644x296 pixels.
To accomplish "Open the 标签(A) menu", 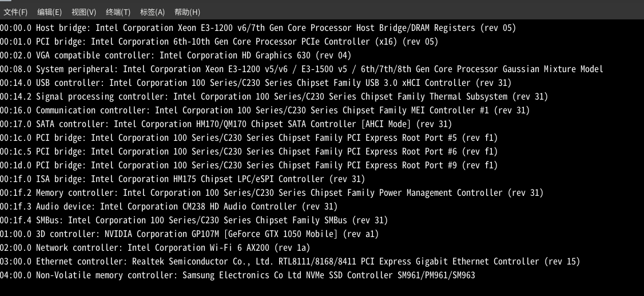I will point(152,12).
